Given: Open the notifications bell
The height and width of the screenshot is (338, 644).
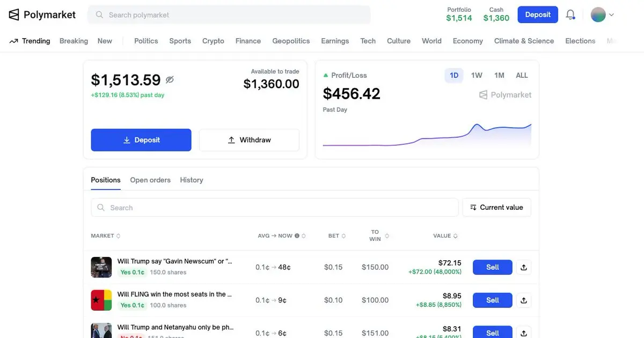Looking at the screenshot, I should pyautogui.click(x=570, y=14).
